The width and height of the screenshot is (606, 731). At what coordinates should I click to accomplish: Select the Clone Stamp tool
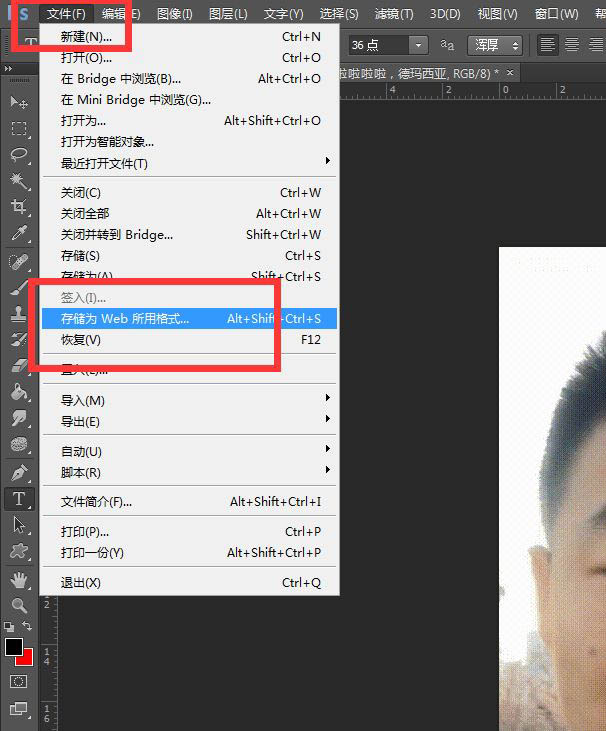pos(19,314)
